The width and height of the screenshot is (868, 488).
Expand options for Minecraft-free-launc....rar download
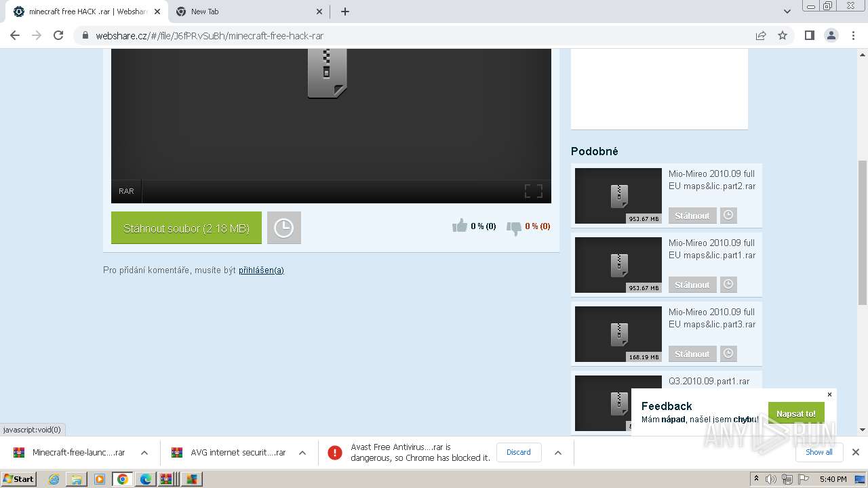pyautogui.click(x=144, y=453)
